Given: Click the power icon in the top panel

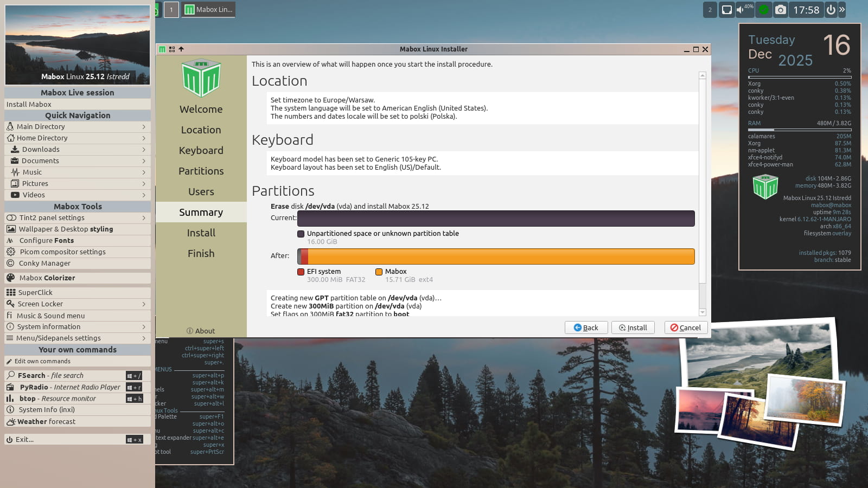Looking at the screenshot, I should 831,10.
